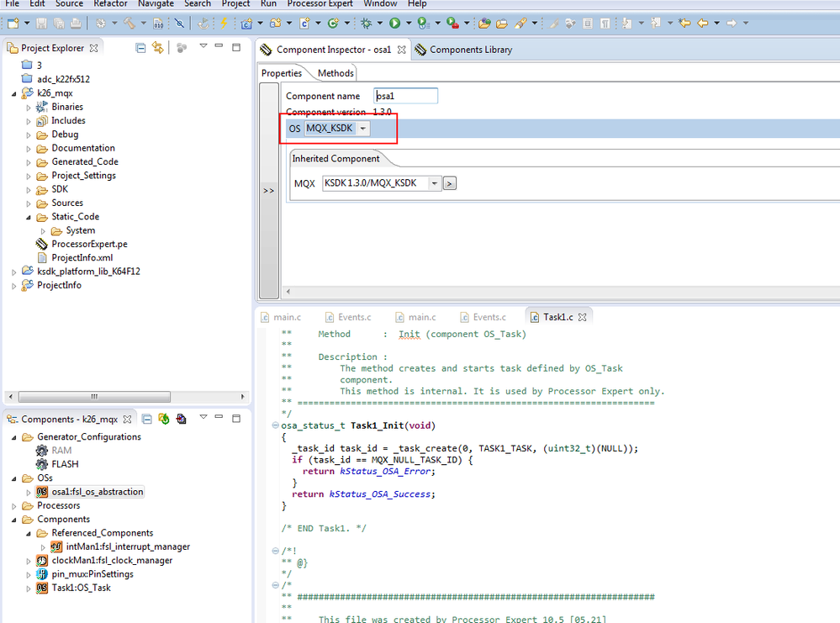Click the Last Edit Location arrow icon
840x623 pixels.
click(x=684, y=23)
